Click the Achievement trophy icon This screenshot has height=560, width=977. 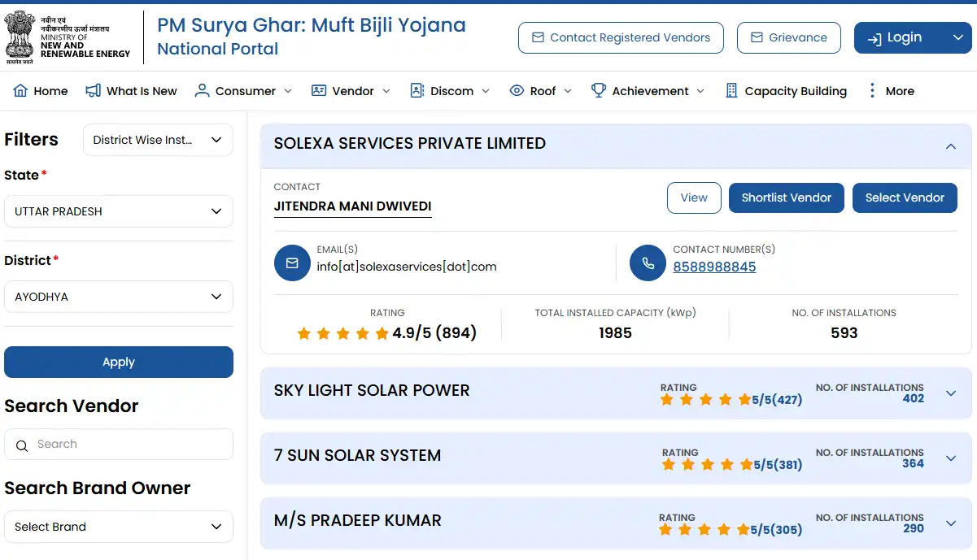point(599,90)
